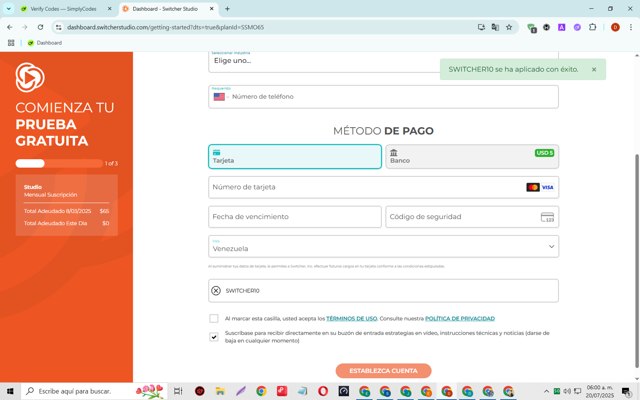Click the Visa logo in card field

tap(547, 187)
